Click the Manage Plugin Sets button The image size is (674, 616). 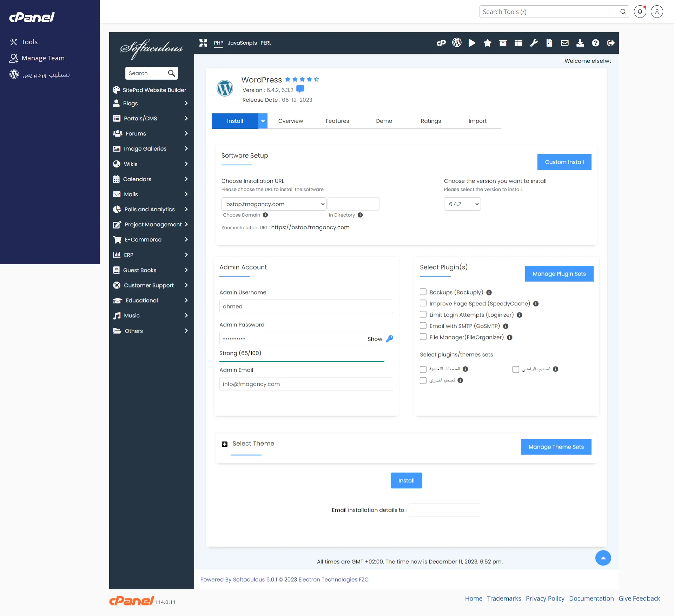[x=559, y=274]
